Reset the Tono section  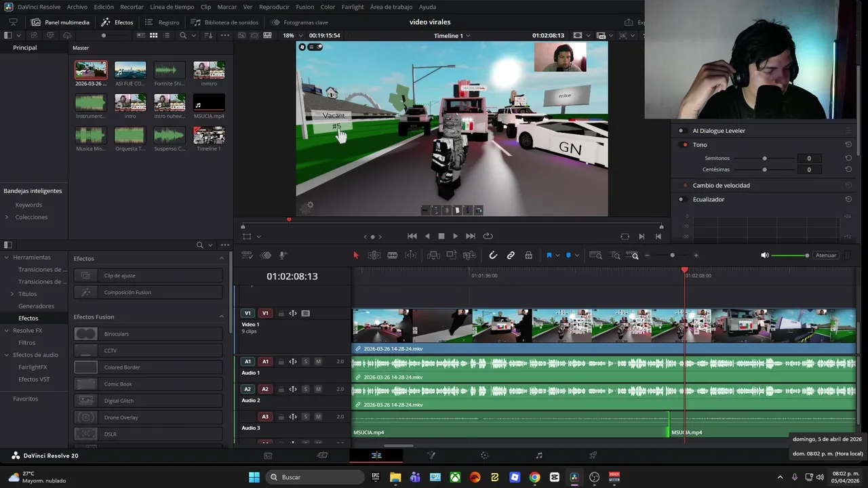(848, 144)
